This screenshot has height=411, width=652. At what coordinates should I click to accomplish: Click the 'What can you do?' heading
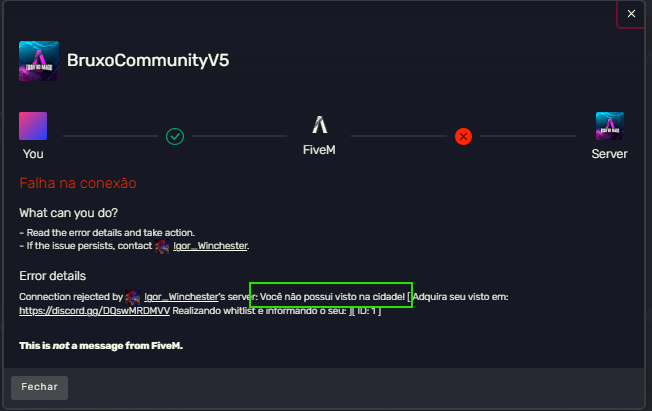[68, 213]
